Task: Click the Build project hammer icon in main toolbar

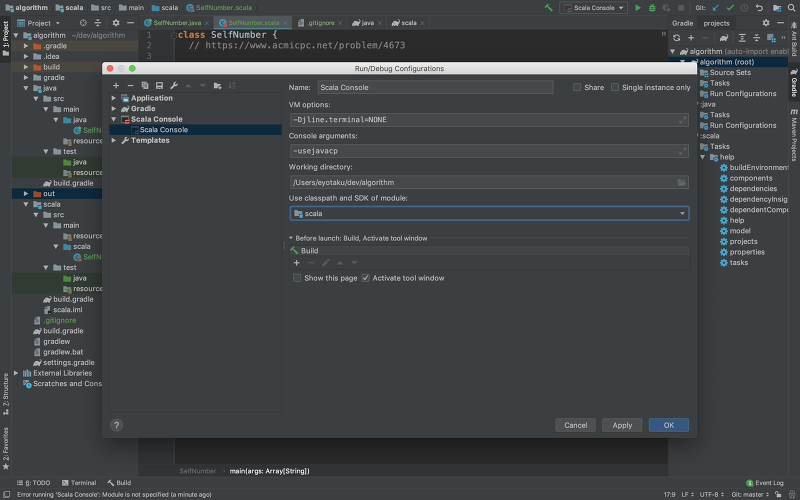Action: [548, 8]
